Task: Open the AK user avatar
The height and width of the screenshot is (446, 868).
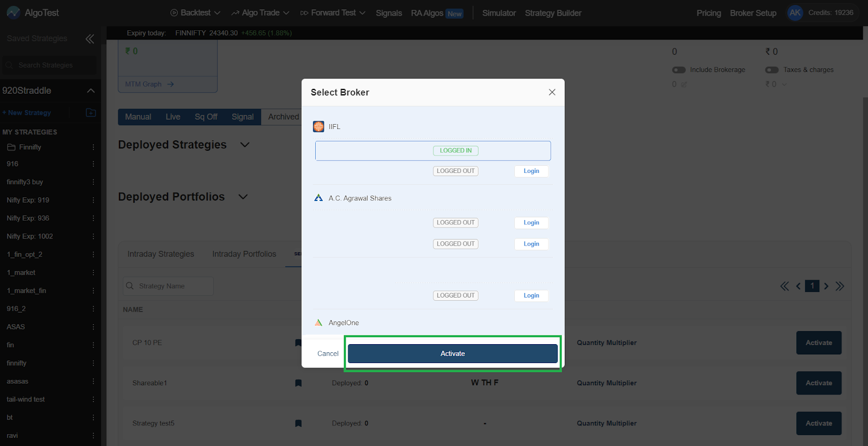Action: click(795, 12)
